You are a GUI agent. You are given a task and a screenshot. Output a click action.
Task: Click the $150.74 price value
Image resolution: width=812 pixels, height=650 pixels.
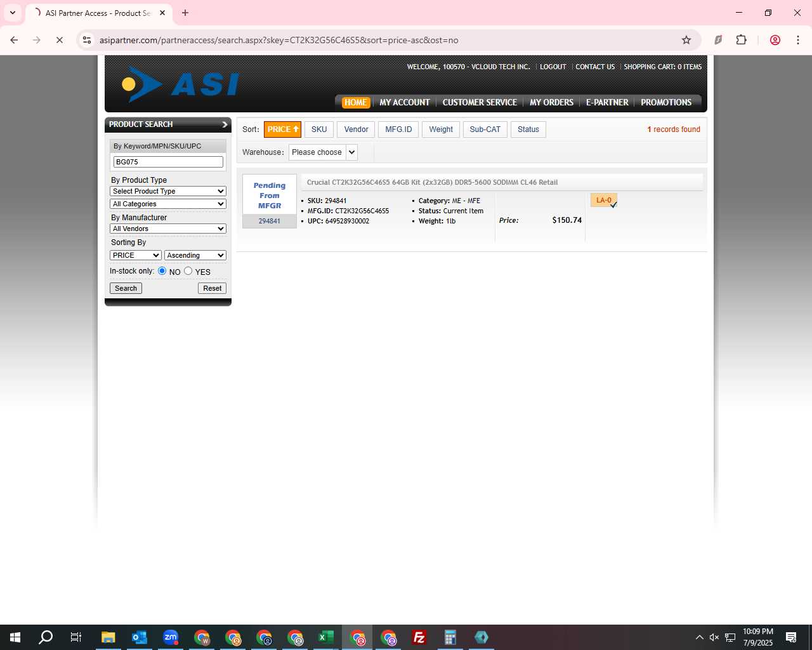point(567,220)
